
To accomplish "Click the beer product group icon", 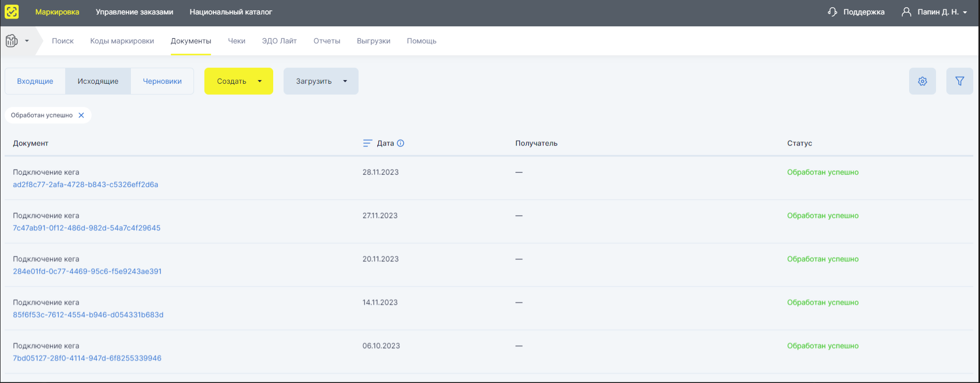I will coord(11,41).
